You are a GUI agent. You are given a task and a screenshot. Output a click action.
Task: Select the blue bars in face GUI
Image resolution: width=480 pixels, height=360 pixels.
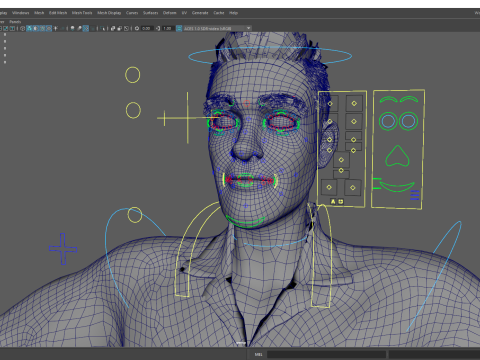[415, 195]
